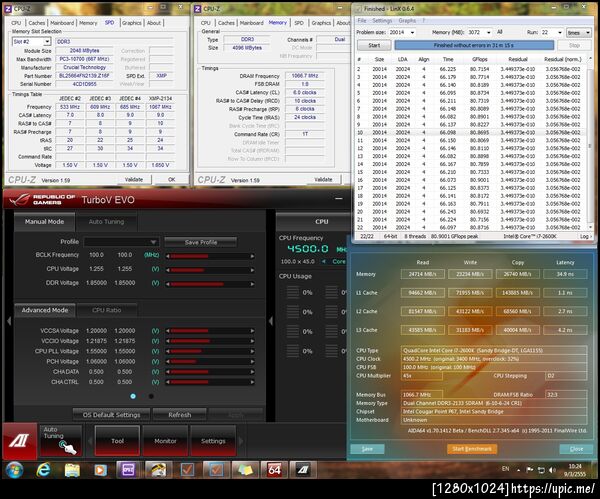Open LinX Graphs menu
The width and height of the screenshot is (600, 499).
click(407, 21)
